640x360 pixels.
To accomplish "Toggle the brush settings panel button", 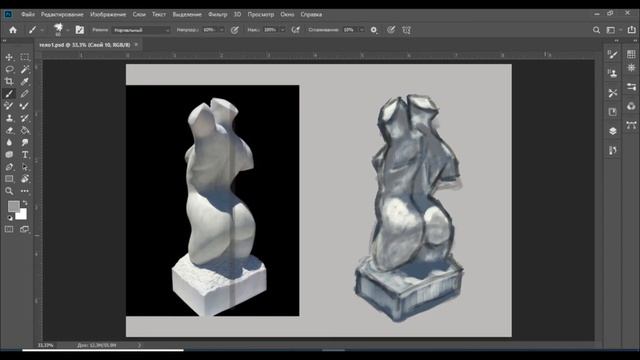I will pos(80,30).
